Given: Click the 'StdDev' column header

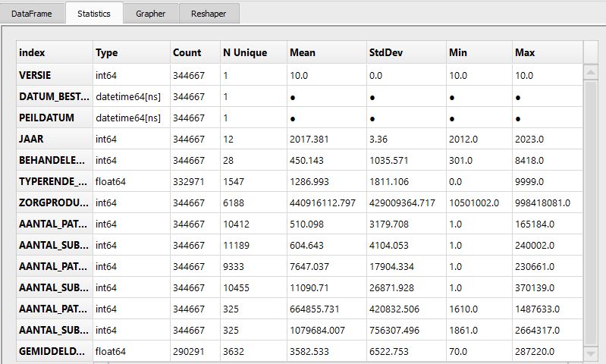Looking at the screenshot, I should click(x=407, y=52).
